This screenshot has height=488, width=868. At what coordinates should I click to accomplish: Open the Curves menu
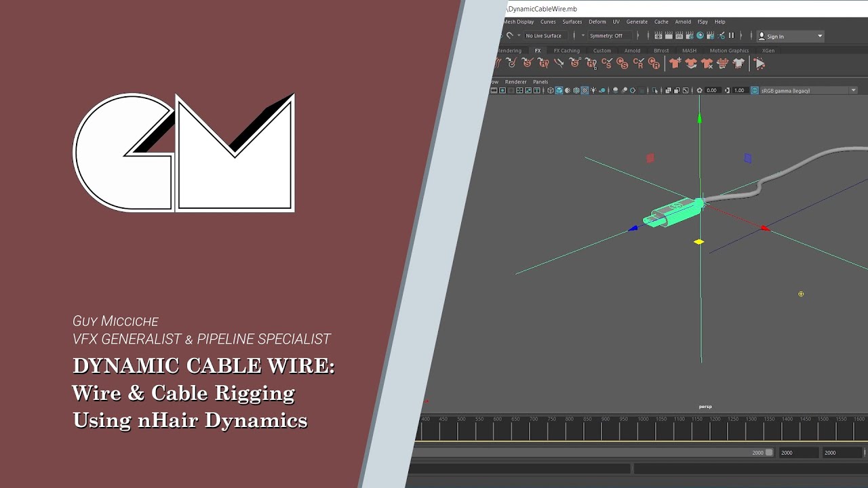point(548,22)
